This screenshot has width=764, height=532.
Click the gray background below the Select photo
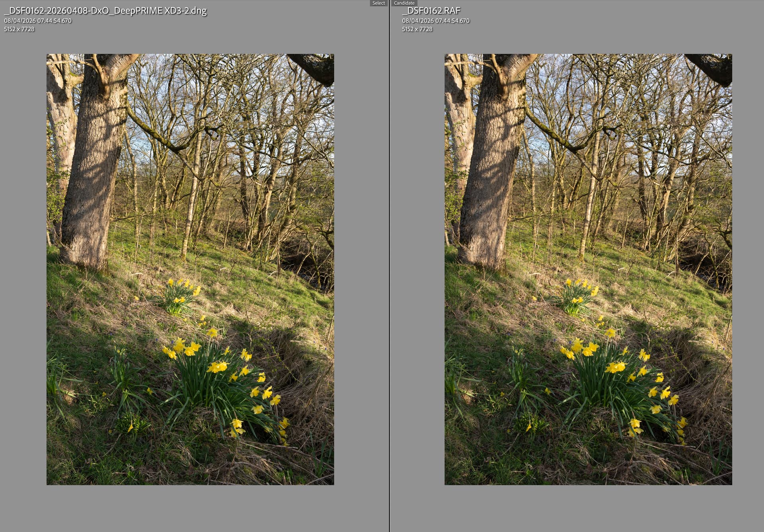coord(190,509)
